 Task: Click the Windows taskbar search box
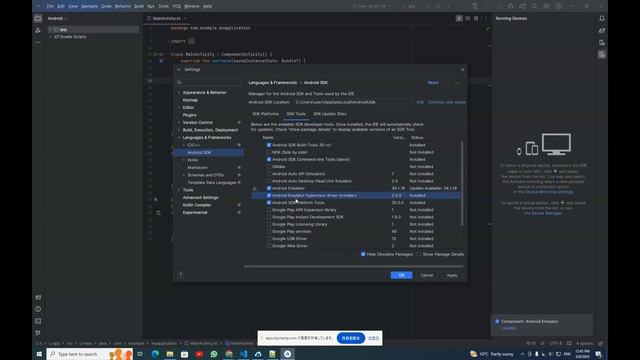pyautogui.click(x=89, y=354)
